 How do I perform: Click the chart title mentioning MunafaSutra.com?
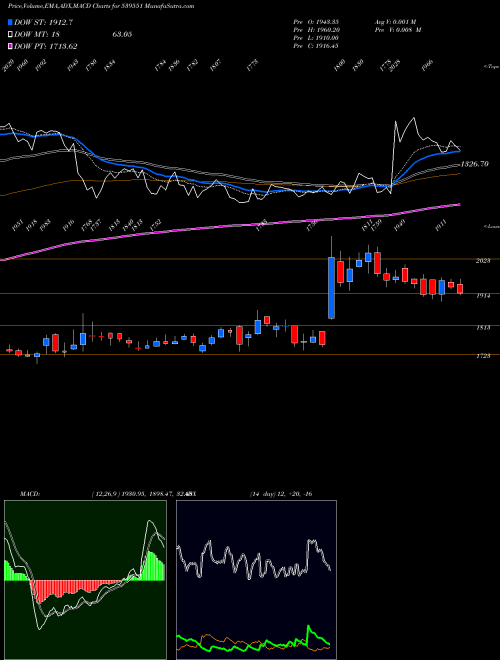[x=101, y=7]
